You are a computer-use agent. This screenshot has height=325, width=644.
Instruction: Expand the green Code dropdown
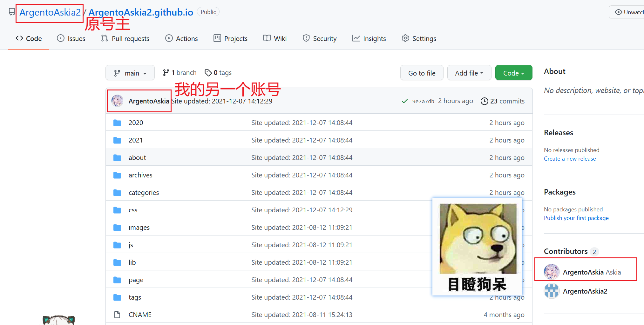tap(514, 73)
